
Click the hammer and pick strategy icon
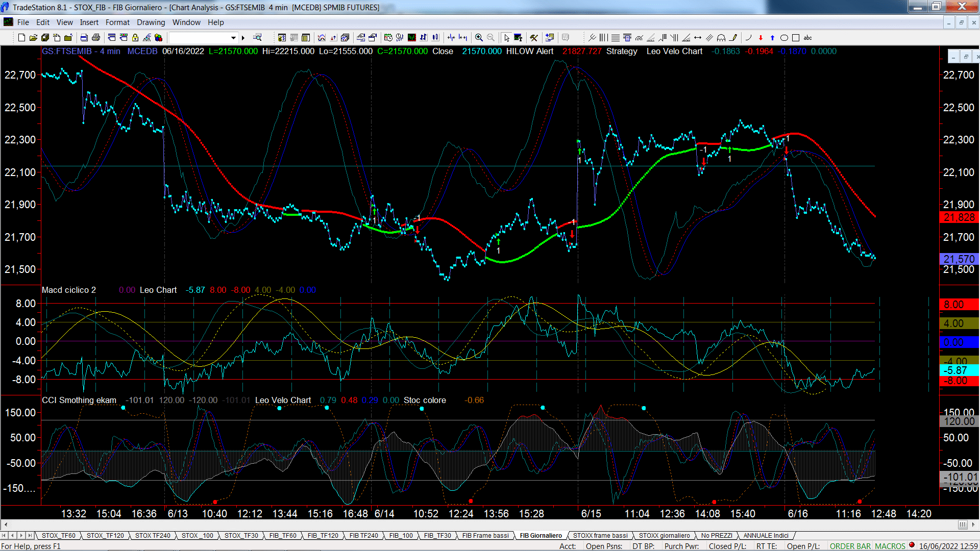pos(534,38)
